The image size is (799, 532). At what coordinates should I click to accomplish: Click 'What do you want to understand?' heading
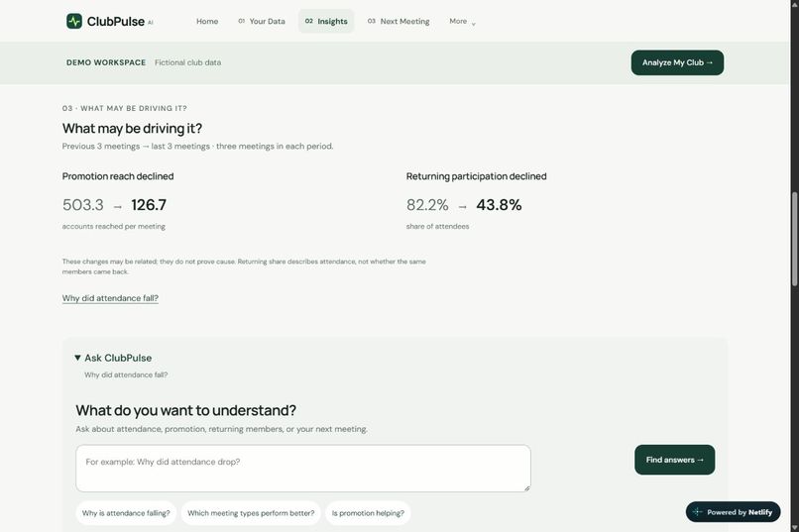[185, 410]
